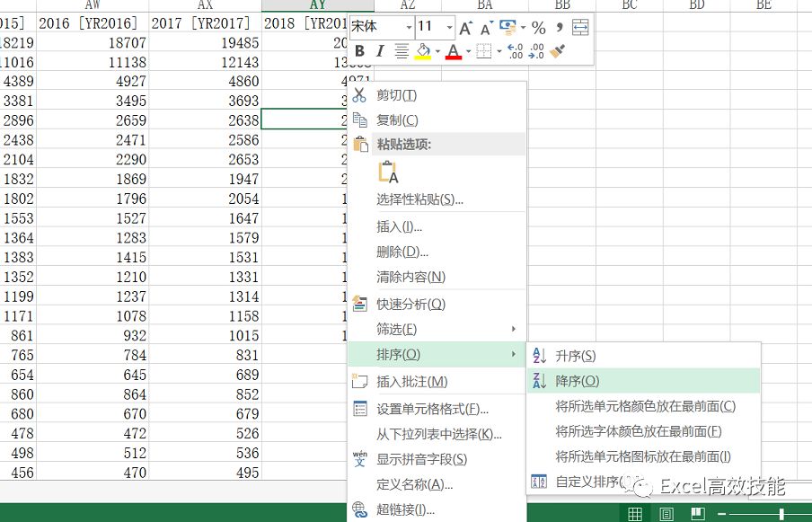Sort ascending with 升序(S)
This screenshot has width=812, height=522.
[643, 356]
